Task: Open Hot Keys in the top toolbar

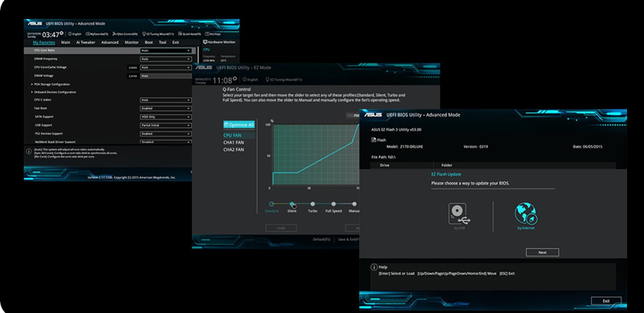Action: point(213,34)
